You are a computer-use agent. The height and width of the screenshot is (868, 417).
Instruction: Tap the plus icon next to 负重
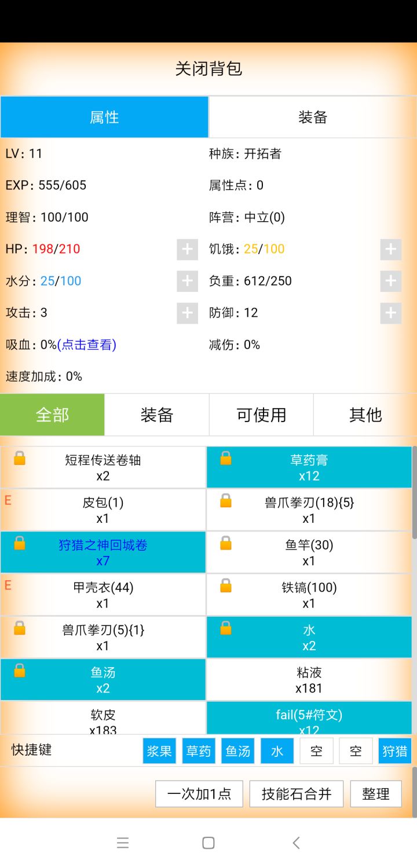tap(391, 281)
